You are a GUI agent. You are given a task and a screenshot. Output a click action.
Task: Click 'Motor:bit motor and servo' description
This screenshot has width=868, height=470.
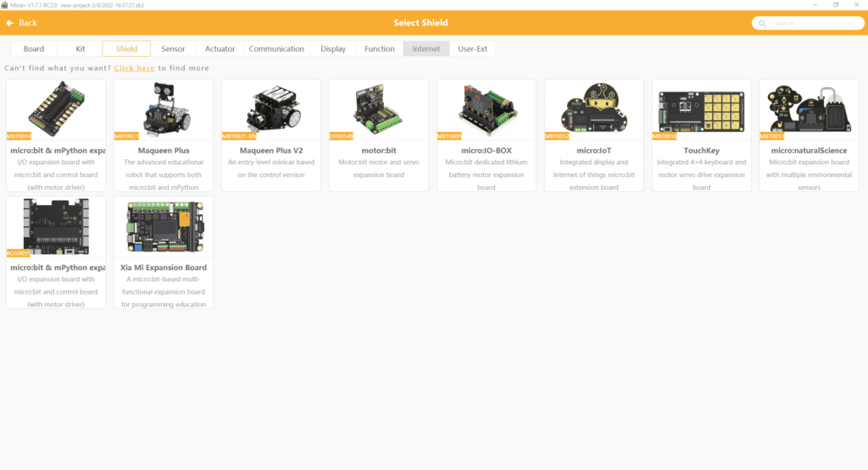(x=379, y=163)
